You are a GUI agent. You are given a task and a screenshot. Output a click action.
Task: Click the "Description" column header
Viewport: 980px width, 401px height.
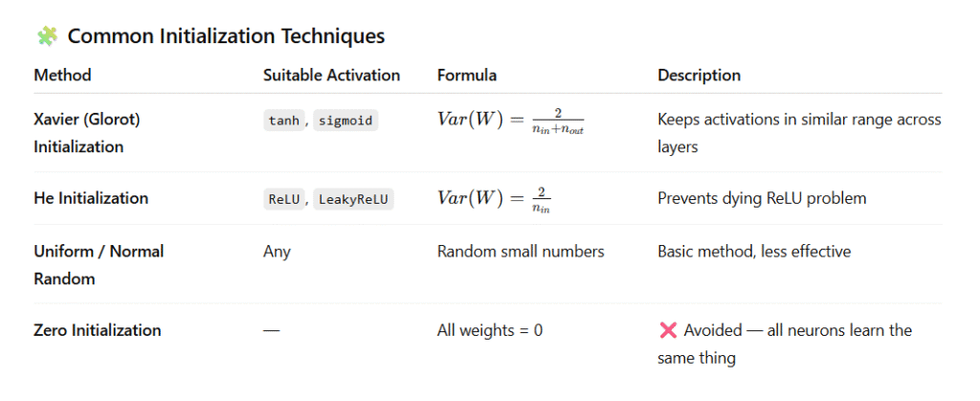(699, 75)
